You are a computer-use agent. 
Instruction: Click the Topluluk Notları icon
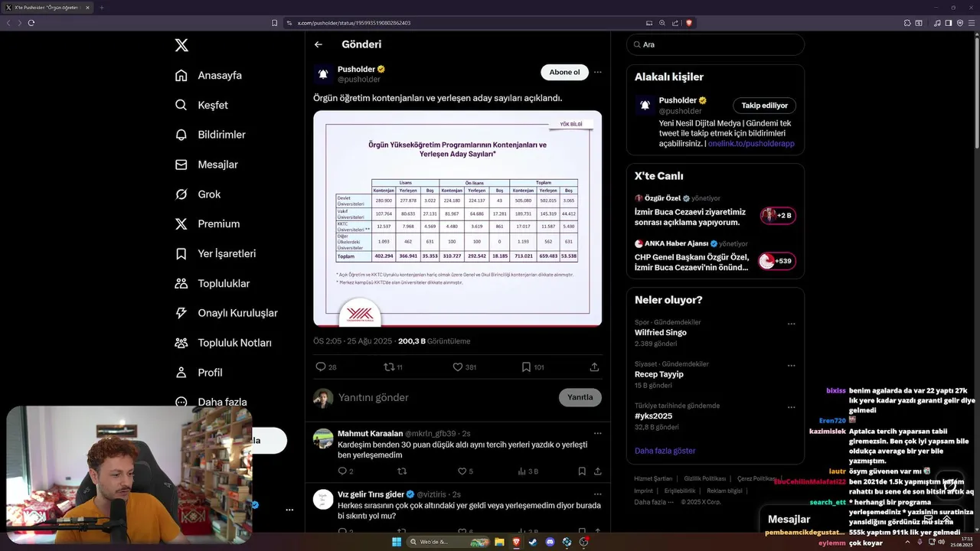181,343
